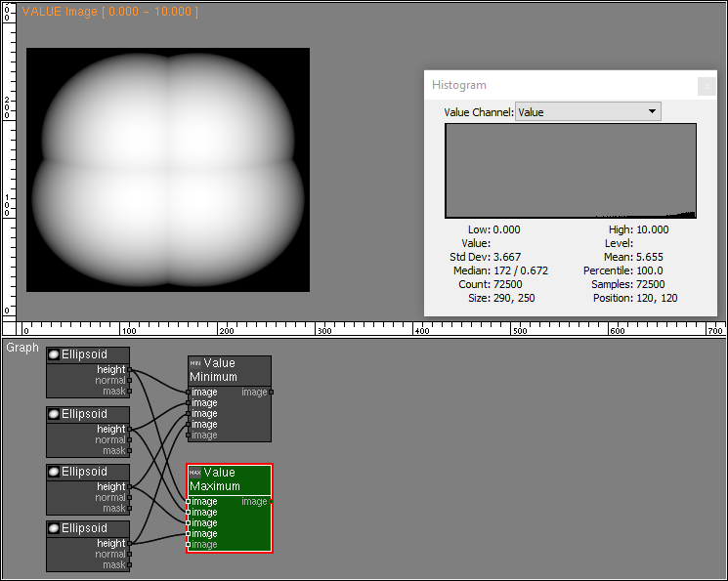This screenshot has height=581, width=728.
Task: Open the Value Channel dropdown
Action: 587,112
